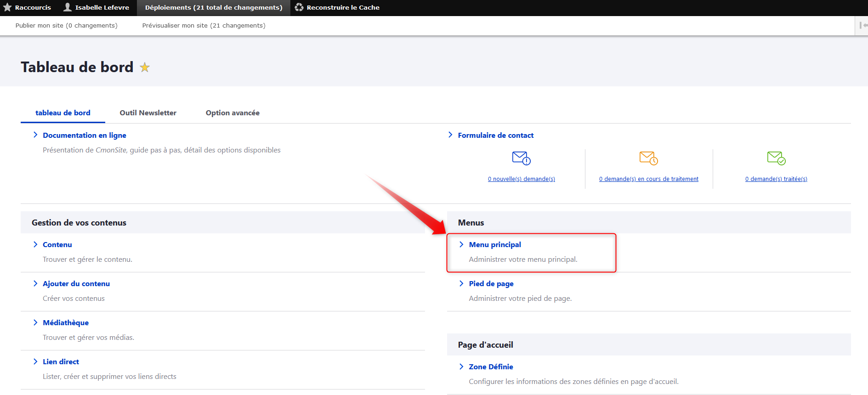
Task: Click the user icon next to Isabelle Lefevre
Action: pos(68,7)
